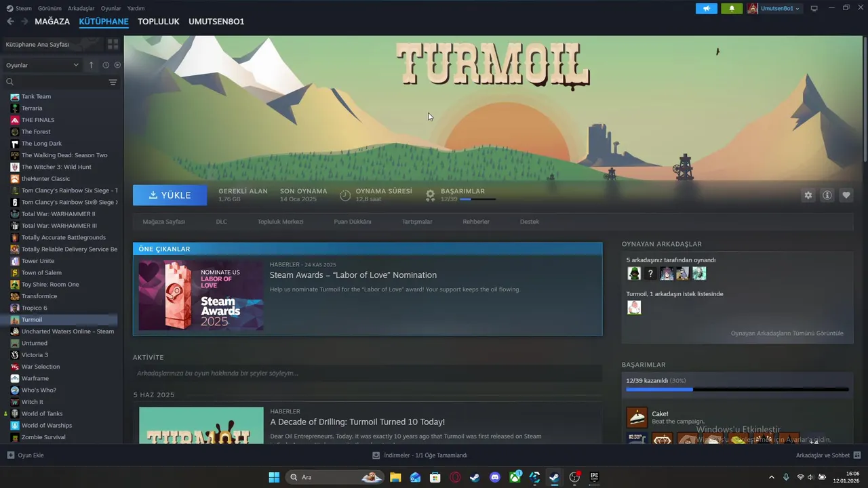Open the avatar of the friend who wishlisted Turmoil
This screenshot has width=868, height=488.
coord(634,308)
